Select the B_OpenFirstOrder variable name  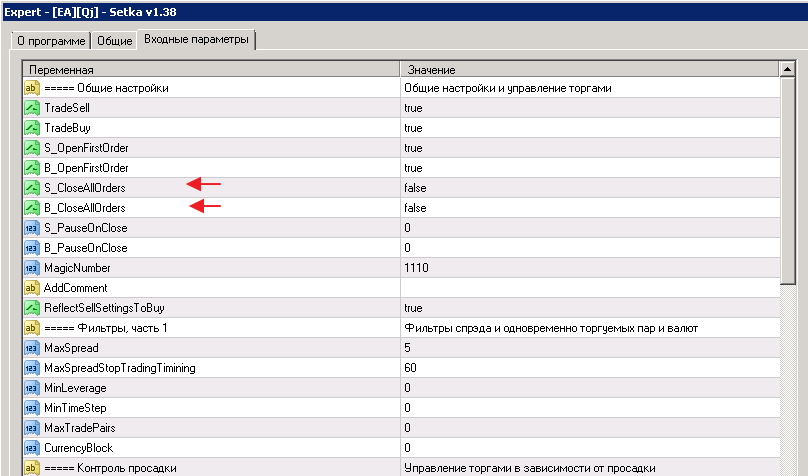click(x=86, y=168)
